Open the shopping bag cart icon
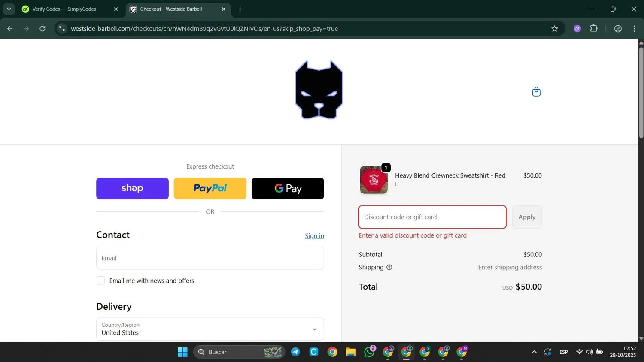644x362 pixels. pos(536,92)
